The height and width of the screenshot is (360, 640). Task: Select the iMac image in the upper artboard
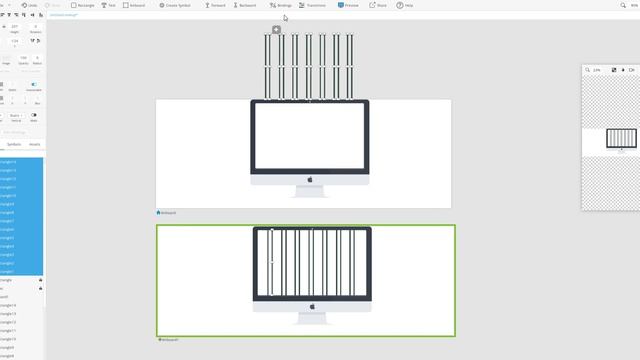pos(310,149)
